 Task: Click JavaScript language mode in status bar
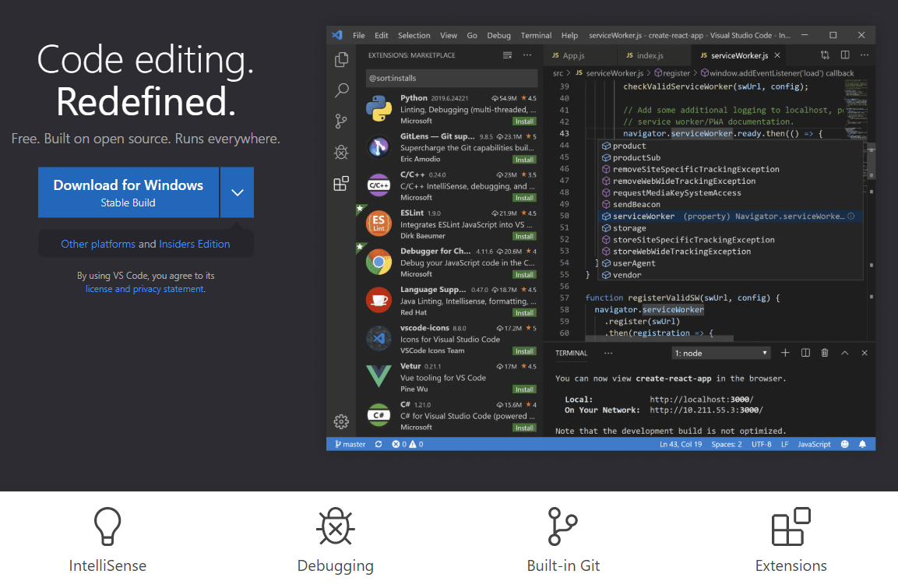click(814, 444)
